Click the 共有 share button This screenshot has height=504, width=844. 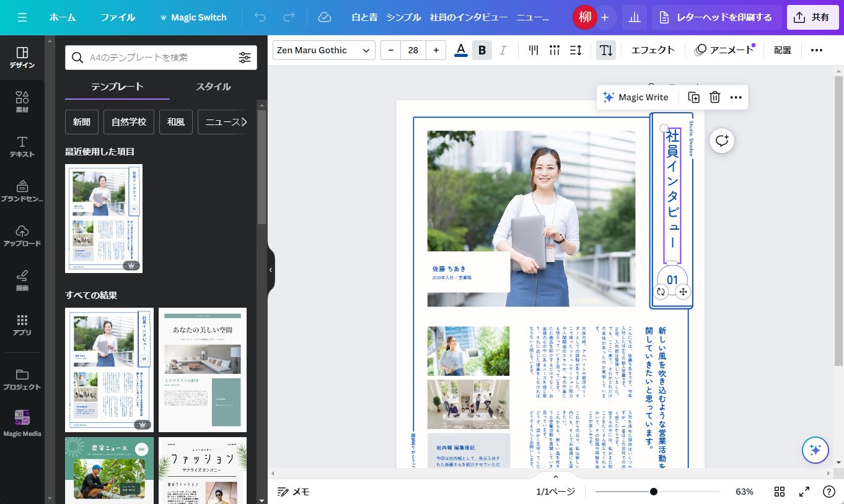click(812, 17)
